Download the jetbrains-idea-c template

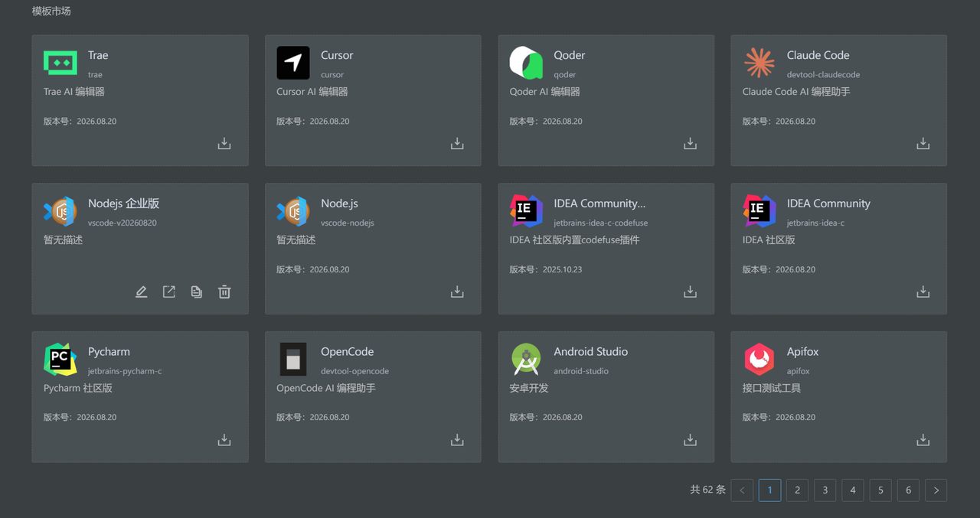[x=923, y=292]
